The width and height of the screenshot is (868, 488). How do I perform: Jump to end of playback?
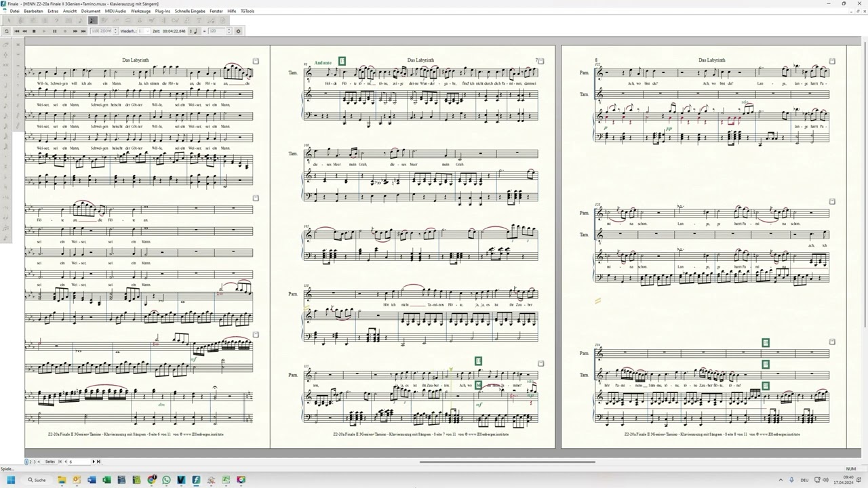click(83, 31)
